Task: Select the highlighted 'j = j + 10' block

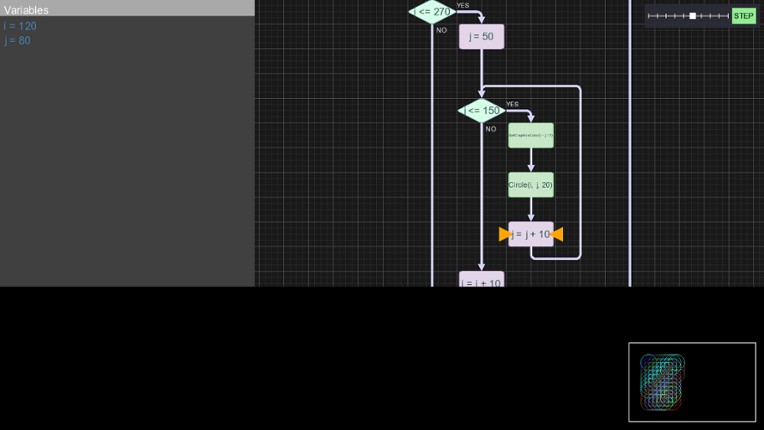Action: 530,234
